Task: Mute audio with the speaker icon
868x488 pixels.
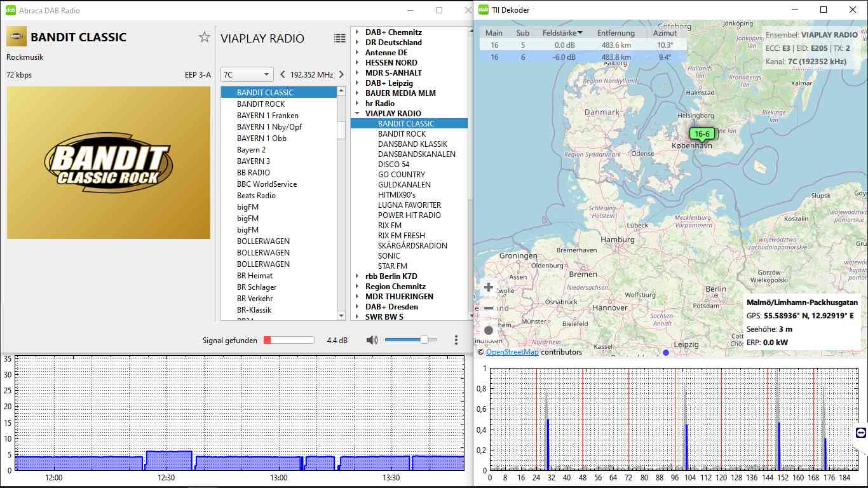Action: [x=372, y=341]
